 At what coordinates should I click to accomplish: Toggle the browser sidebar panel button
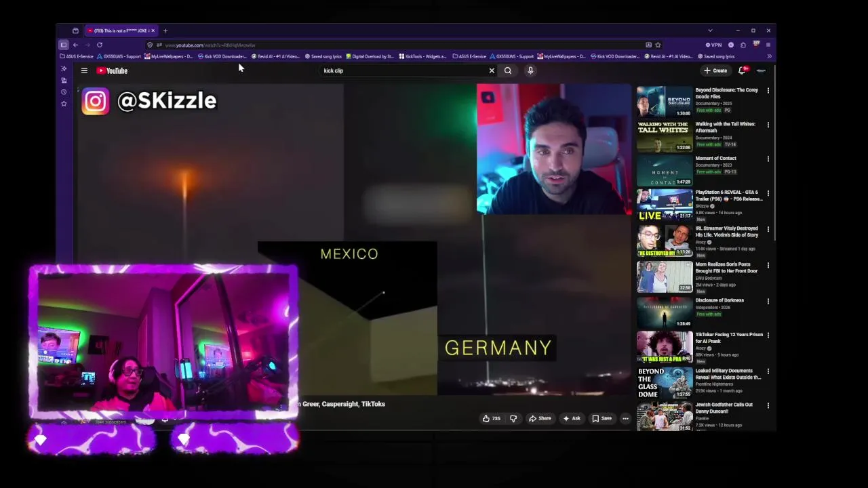pyautogui.click(x=64, y=45)
